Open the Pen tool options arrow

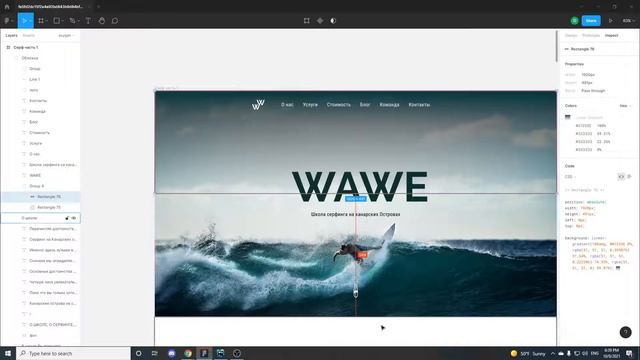(78, 21)
